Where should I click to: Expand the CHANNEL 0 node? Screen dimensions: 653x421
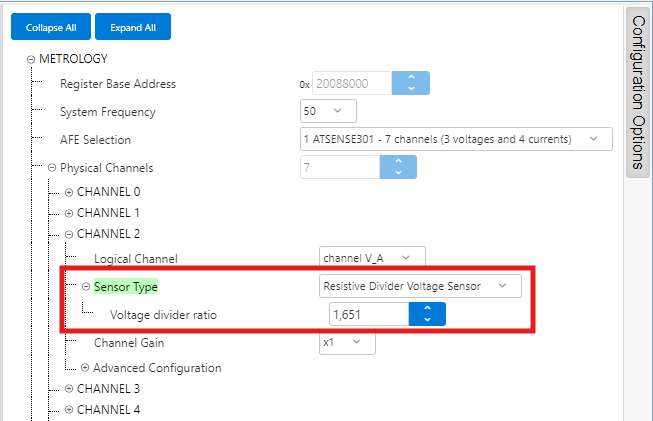(x=69, y=191)
